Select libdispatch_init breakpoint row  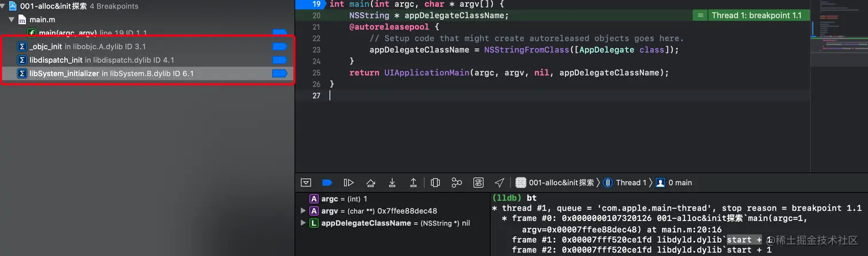[148, 60]
